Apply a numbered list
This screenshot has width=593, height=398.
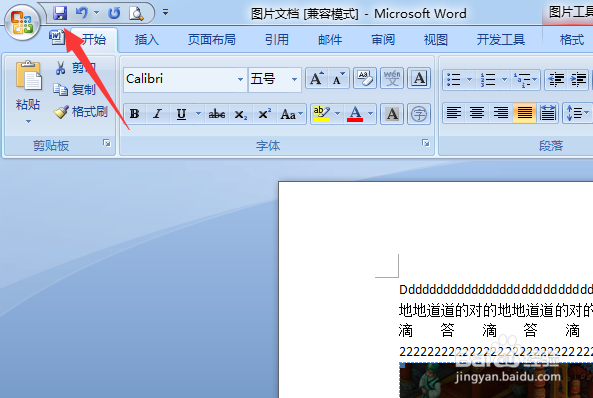tap(488, 79)
